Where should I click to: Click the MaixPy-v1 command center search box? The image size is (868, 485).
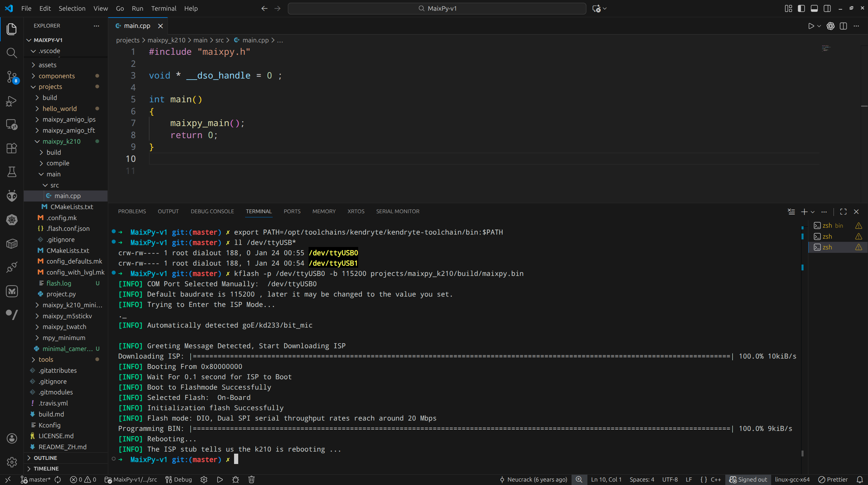(x=437, y=8)
